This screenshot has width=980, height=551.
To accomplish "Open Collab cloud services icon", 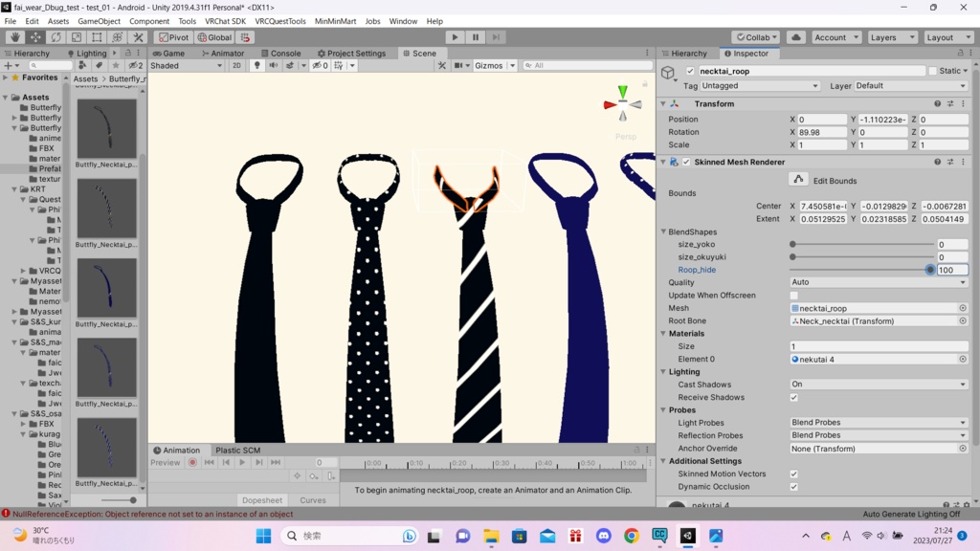I will click(796, 37).
